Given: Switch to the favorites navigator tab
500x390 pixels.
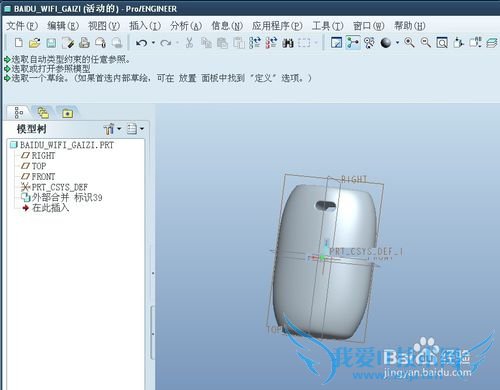Looking at the screenshot, I should pyautogui.click(x=68, y=113).
